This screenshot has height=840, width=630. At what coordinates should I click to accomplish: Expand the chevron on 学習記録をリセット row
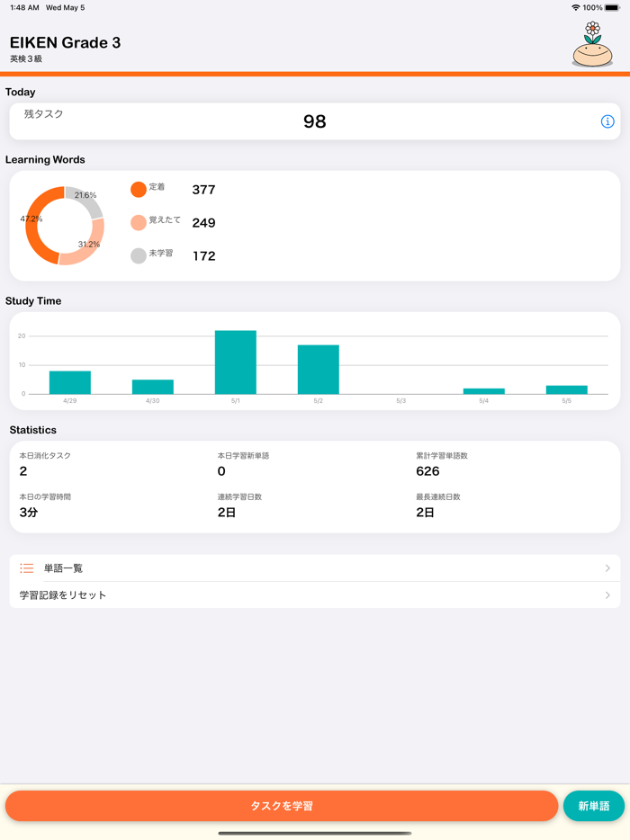[x=607, y=594]
